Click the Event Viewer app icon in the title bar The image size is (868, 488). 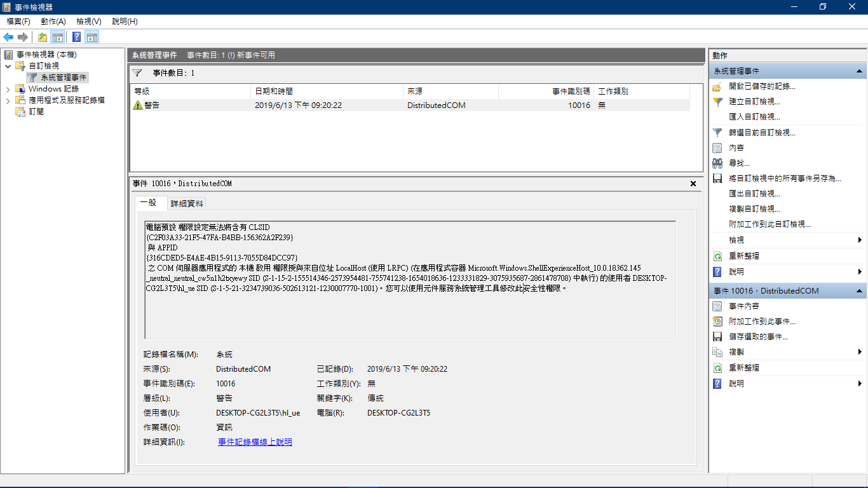click(7, 7)
